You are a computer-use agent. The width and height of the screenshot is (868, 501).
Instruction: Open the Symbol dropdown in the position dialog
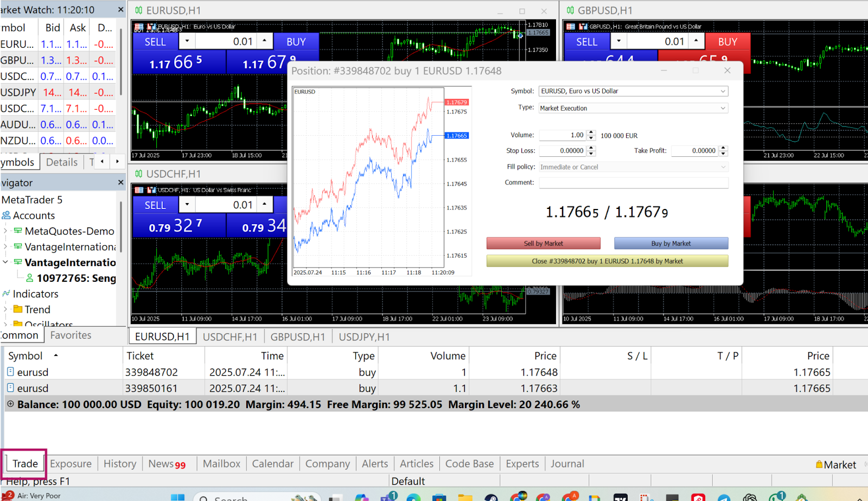[723, 91]
